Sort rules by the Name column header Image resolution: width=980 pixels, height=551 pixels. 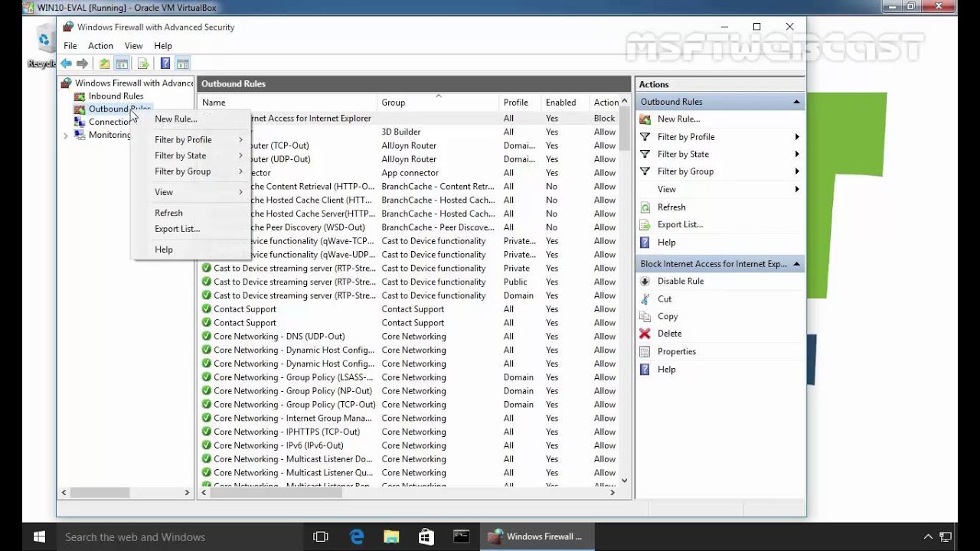pyautogui.click(x=288, y=103)
